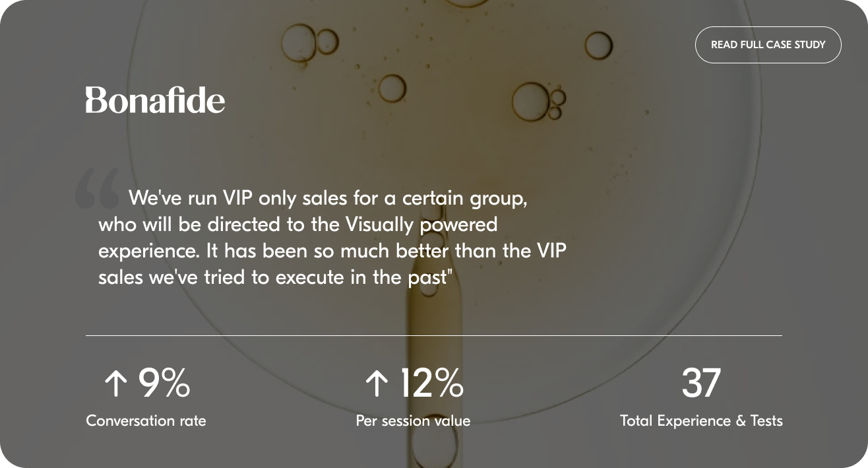The width and height of the screenshot is (868, 468).
Task: Click the phrase "Visually powered" in the quote
Action: coord(421,224)
